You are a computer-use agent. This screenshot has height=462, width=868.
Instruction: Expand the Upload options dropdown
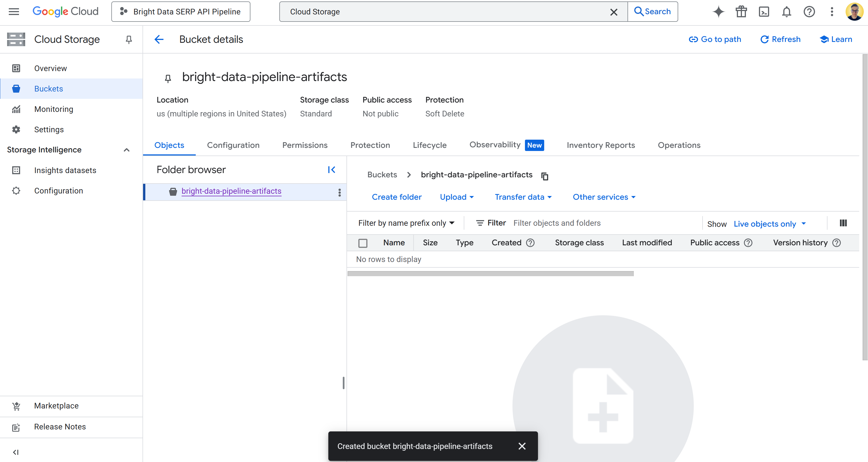[x=457, y=197]
